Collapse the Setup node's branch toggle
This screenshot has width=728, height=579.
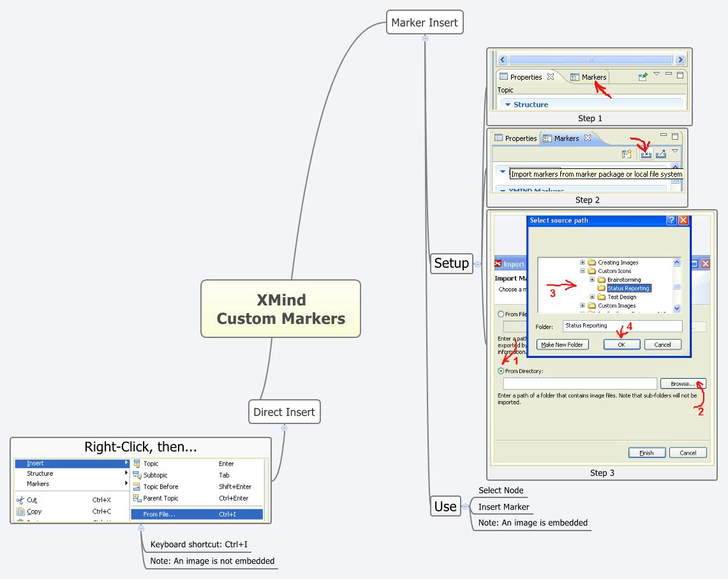pos(477,263)
